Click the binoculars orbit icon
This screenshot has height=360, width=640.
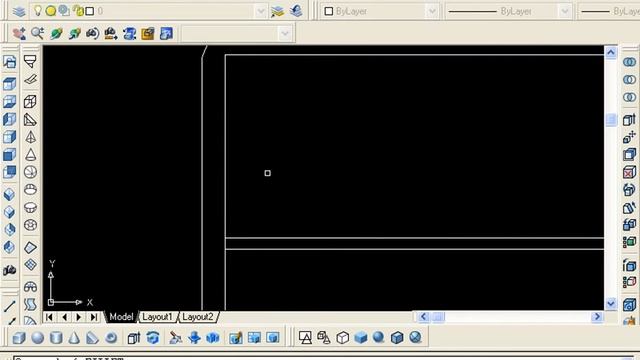[92, 33]
